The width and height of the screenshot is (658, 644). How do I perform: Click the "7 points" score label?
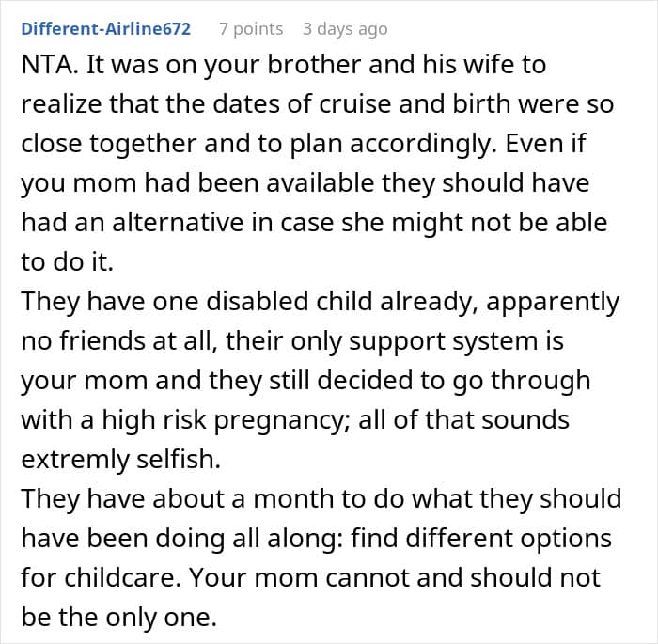(x=251, y=29)
